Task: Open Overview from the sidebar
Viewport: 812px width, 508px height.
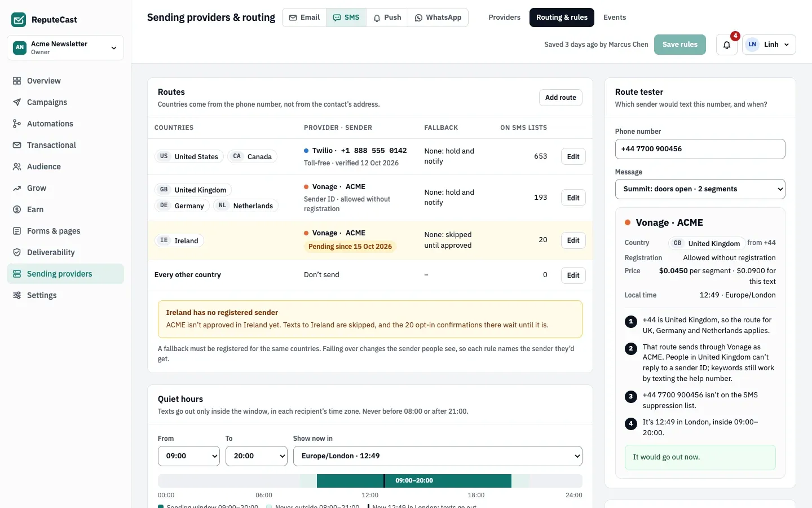Action: pyautogui.click(x=65, y=81)
